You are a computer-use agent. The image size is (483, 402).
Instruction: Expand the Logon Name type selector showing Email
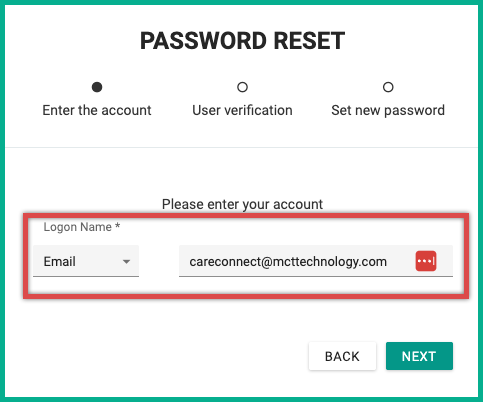point(86,261)
